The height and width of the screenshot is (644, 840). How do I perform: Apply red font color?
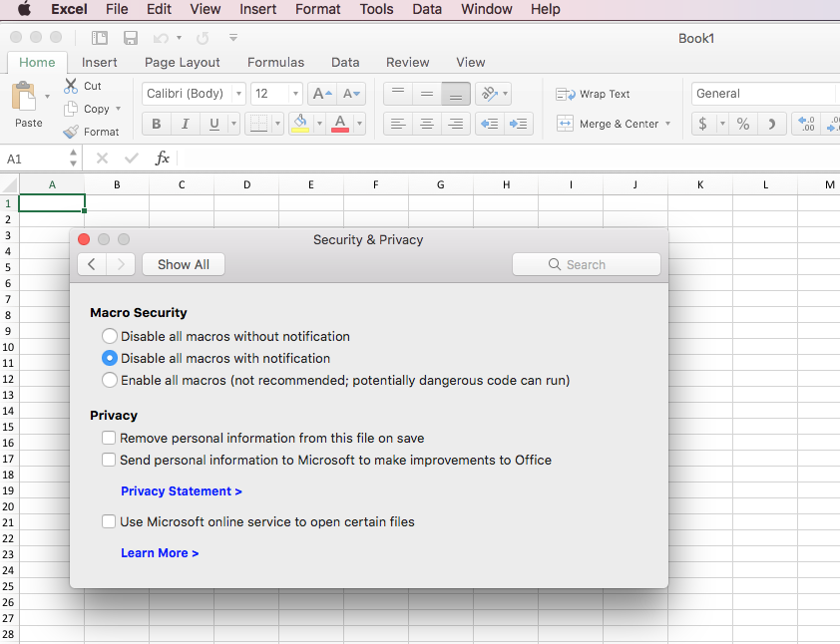pyautogui.click(x=341, y=124)
